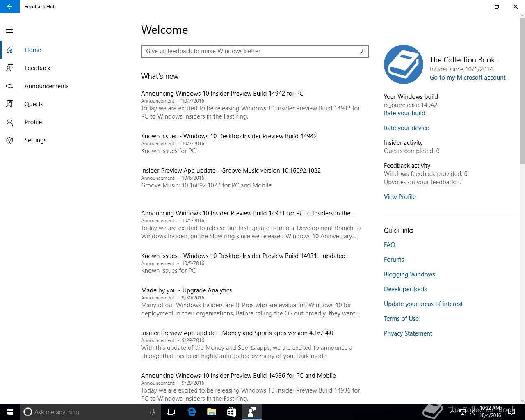Image resolution: width=525 pixels, height=420 pixels.
Task: Open Windows Start menu
Action: coord(10,412)
